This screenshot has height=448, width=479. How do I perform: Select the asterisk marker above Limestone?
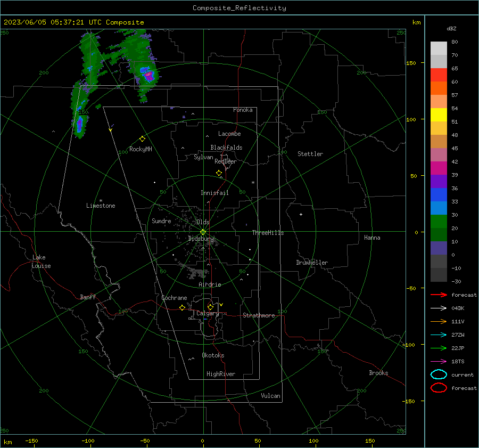click(101, 201)
